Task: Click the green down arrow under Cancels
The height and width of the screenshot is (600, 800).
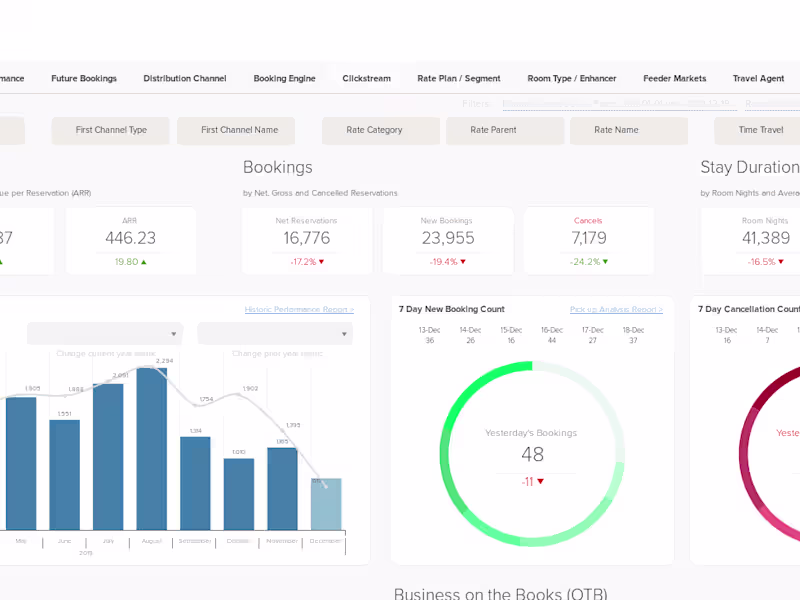Action: (x=605, y=262)
